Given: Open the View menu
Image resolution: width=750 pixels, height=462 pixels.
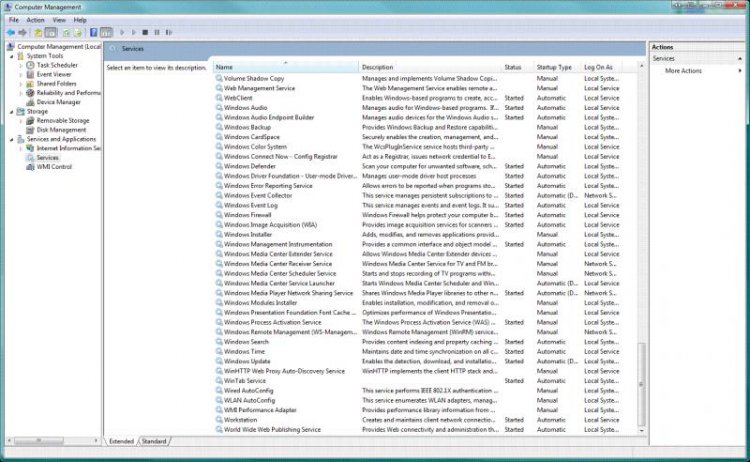Looking at the screenshot, I should (59, 20).
